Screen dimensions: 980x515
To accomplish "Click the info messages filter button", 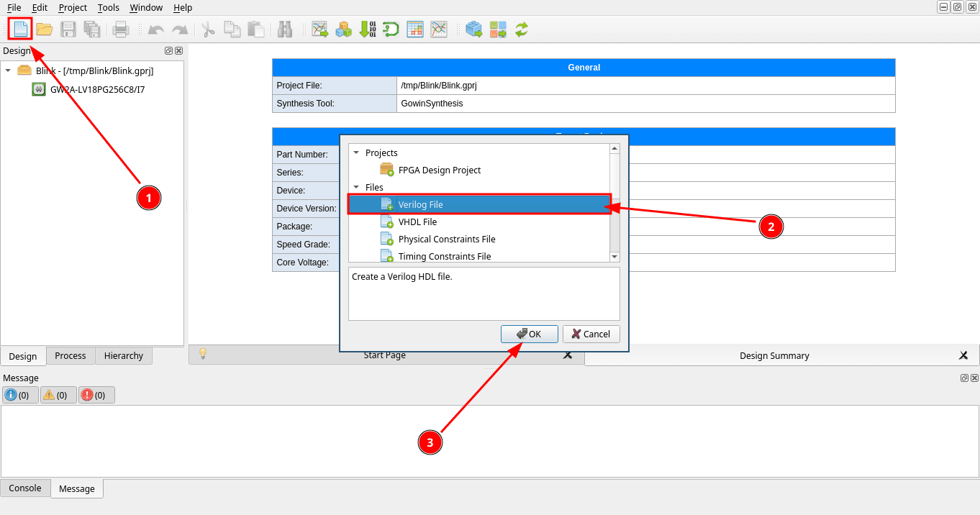I will tap(20, 395).
